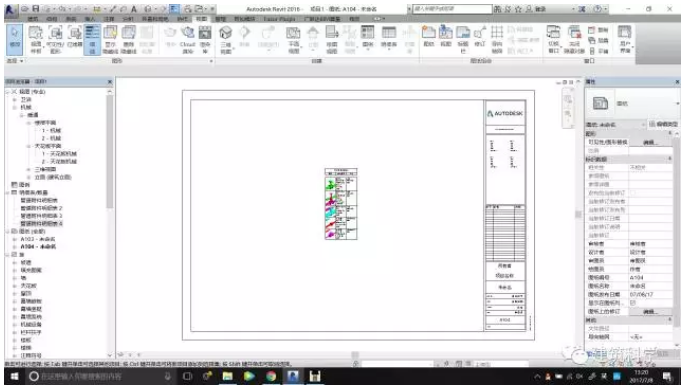Select the Duplicate View tool
The height and width of the screenshot is (389, 685).
332,39
